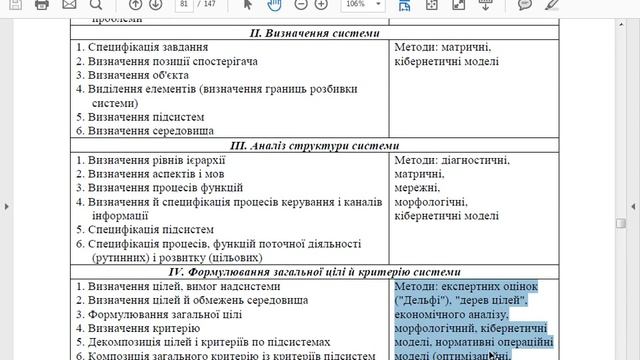640x360 pixels.
Task: Click row '6. Визначення середовища'
Action: [145, 131]
